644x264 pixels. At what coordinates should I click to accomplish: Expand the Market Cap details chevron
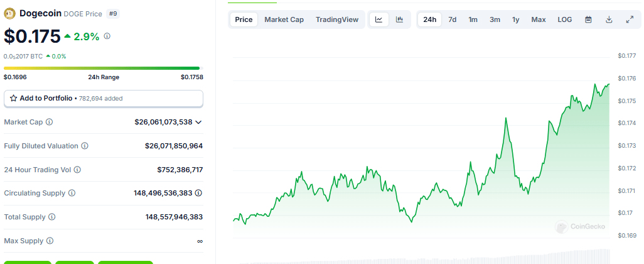[x=198, y=122]
